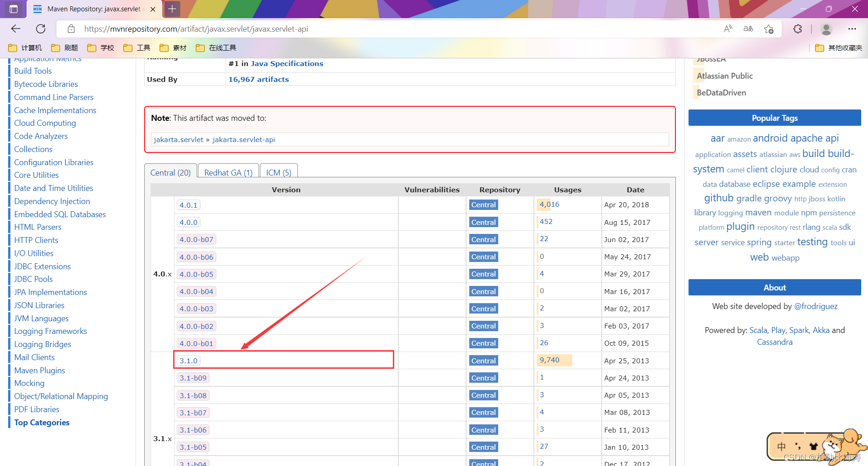Open the 其他收藏夹 folder
Viewport: 868px width, 466px height.
click(x=839, y=48)
